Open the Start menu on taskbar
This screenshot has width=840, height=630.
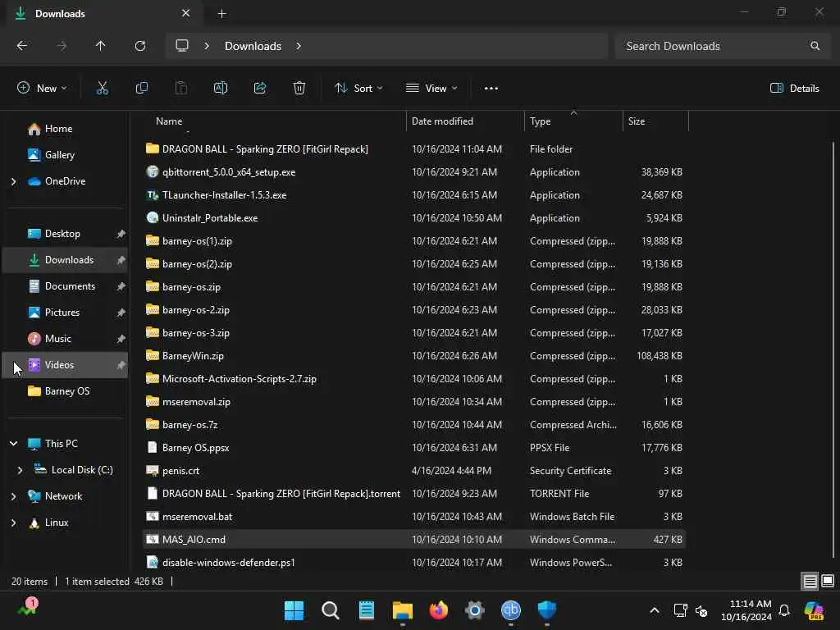pos(294,610)
